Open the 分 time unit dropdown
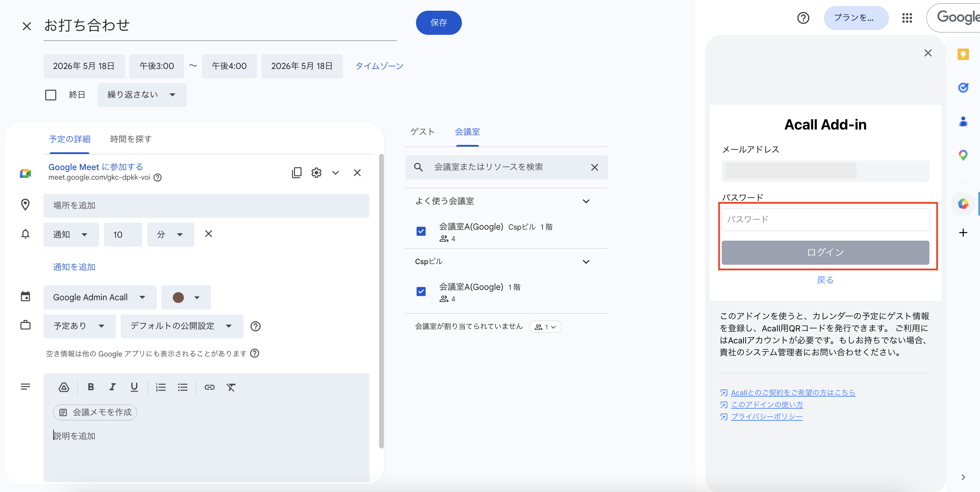 pos(170,235)
